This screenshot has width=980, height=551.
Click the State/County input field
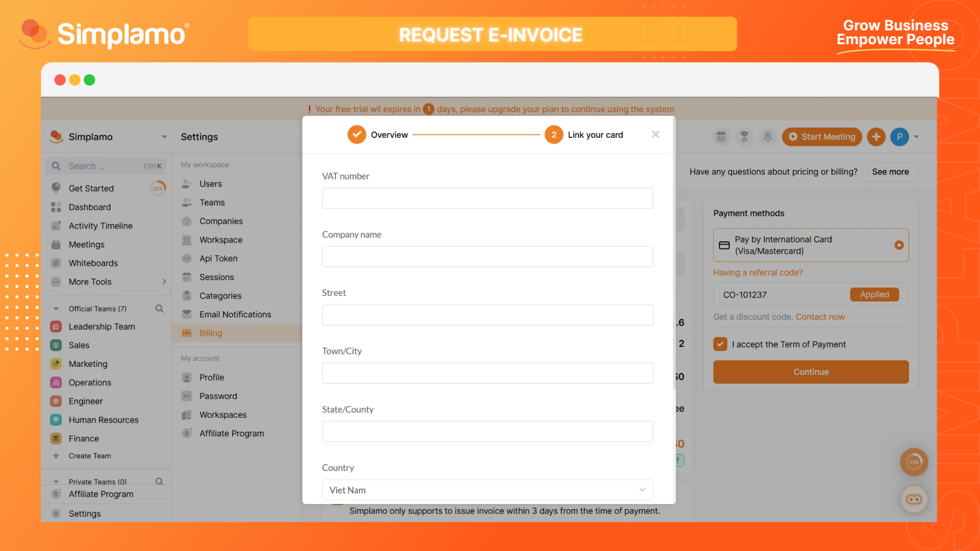click(x=487, y=431)
